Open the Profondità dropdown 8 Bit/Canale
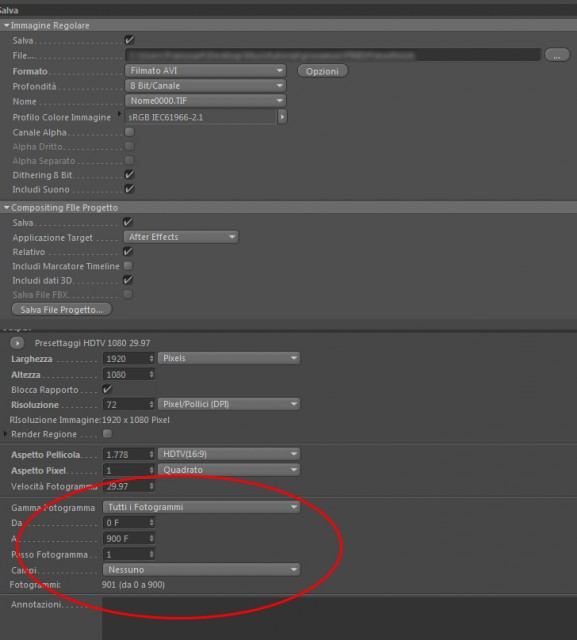The width and height of the screenshot is (577, 640). click(206, 86)
